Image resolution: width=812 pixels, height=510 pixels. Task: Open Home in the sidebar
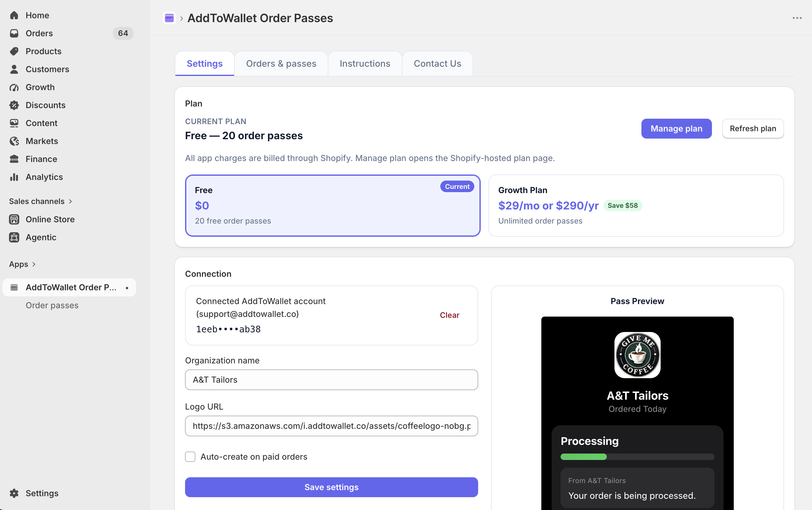[38, 15]
